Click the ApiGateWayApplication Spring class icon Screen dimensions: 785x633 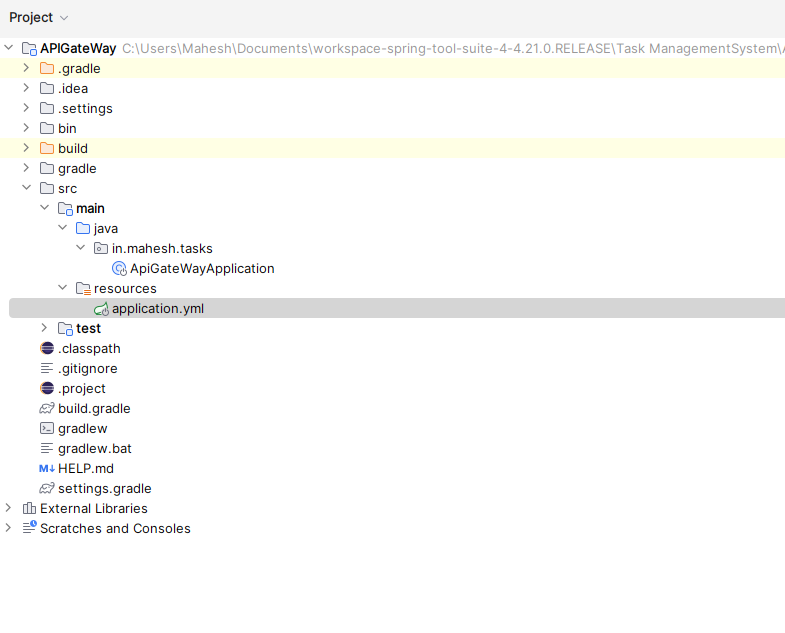pos(119,269)
